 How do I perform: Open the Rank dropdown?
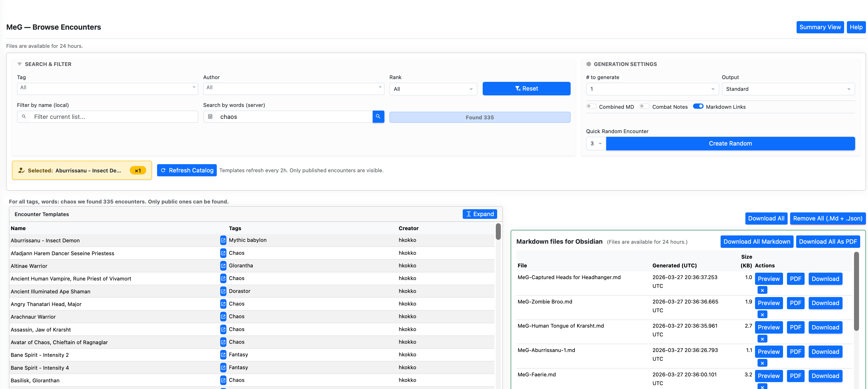point(433,89)
